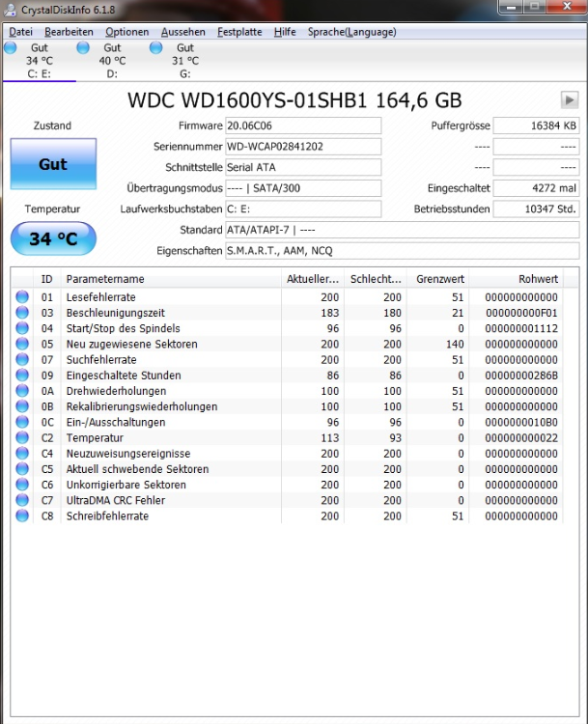This screenshot has height=724, width=588.
Task: Click raw value 000000000F01
Action: [x=521, y=313]
